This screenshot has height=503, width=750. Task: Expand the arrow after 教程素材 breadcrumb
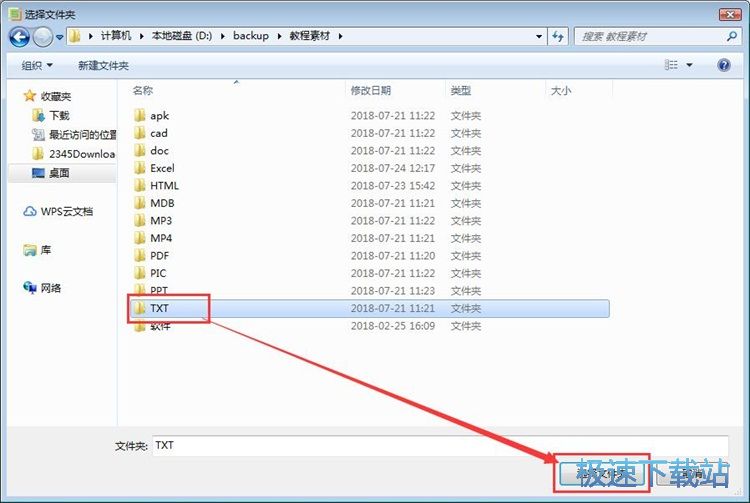click(340, 36)
